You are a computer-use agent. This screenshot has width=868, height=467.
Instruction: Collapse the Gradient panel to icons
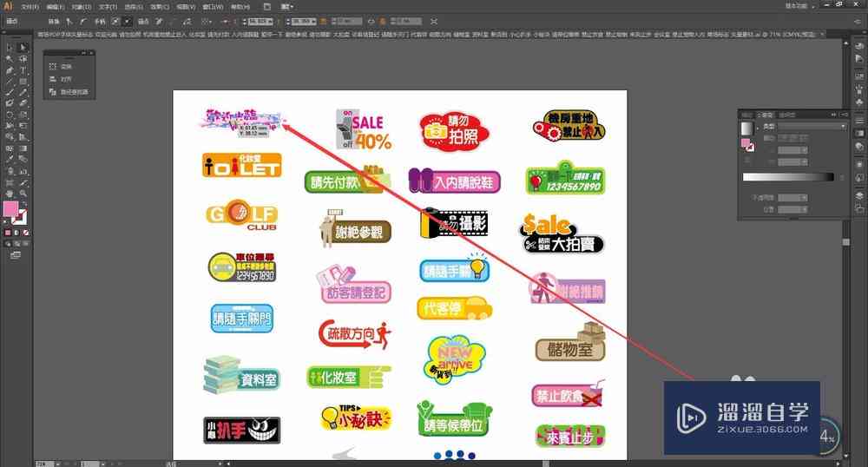(x=833, y=115)
